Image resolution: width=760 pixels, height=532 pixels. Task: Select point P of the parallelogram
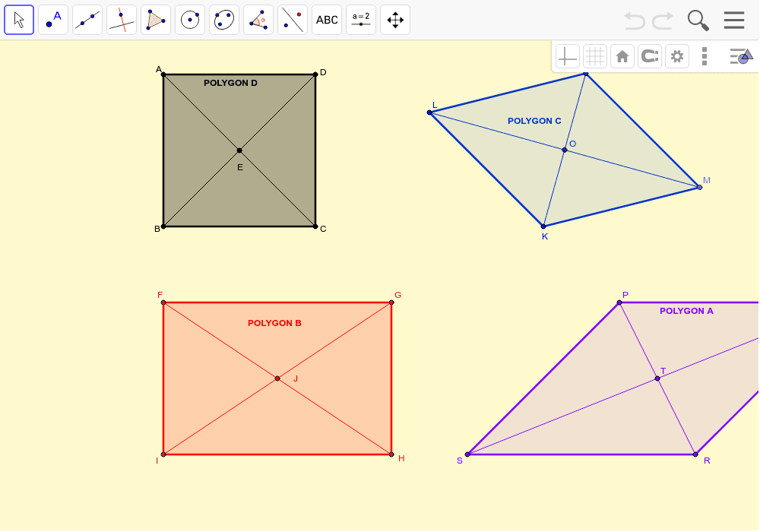[x=619, y=302]
